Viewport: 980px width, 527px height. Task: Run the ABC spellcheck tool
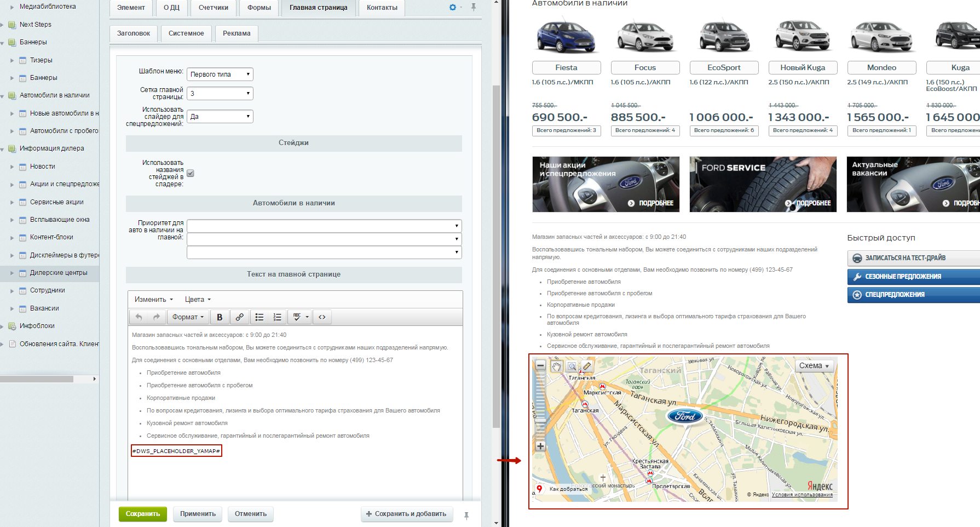click(x=297, y=317)
